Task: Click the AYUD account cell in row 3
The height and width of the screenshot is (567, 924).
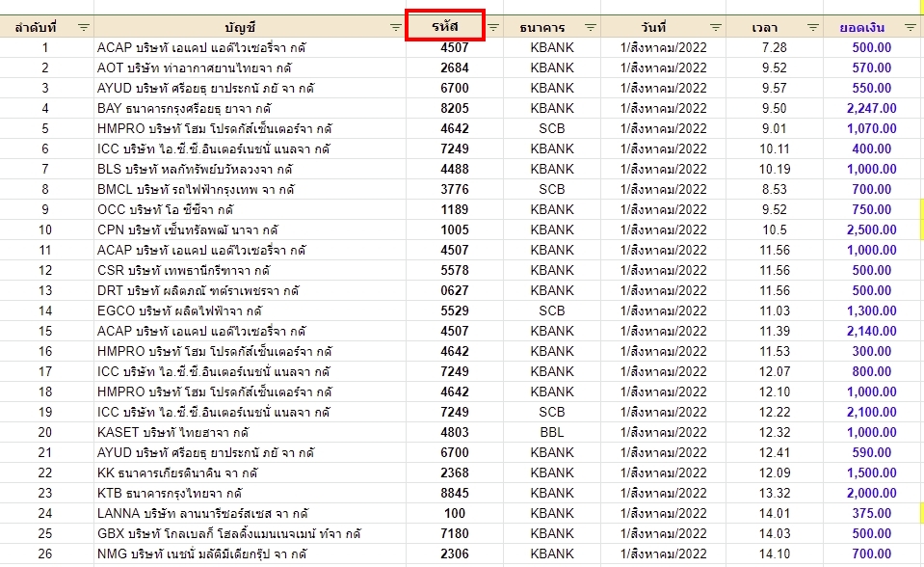Action: (250, 88)
